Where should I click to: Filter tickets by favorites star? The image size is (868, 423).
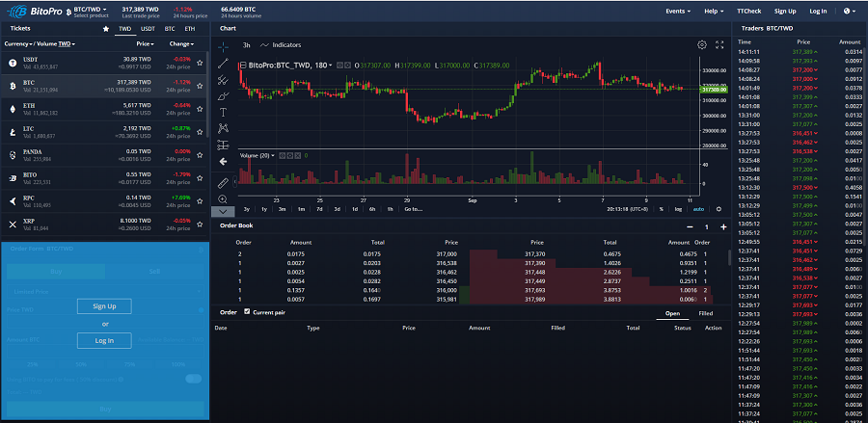coord(106,29)
